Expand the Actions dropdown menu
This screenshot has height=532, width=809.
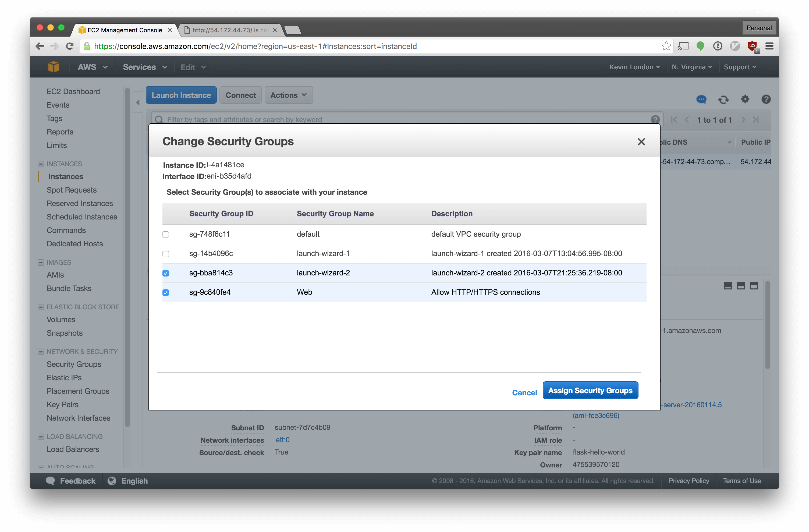click(x=288, y=94)
